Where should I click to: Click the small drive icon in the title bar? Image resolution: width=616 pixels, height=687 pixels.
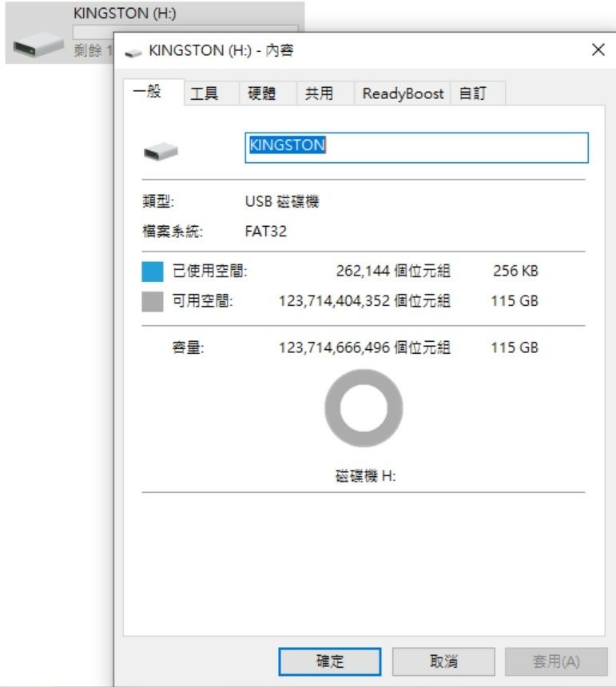pyautogui.click(x=133, y=53)
